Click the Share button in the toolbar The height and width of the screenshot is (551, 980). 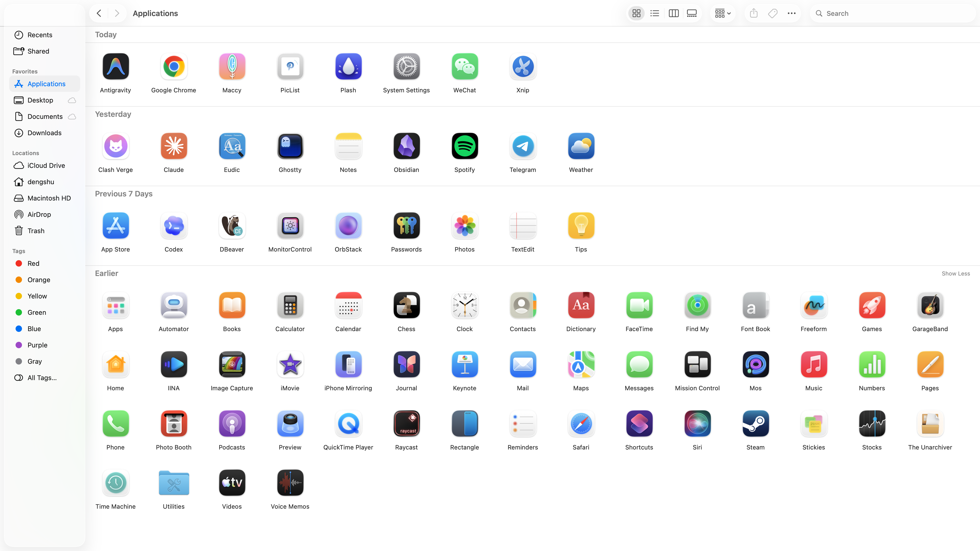[754, 13]
